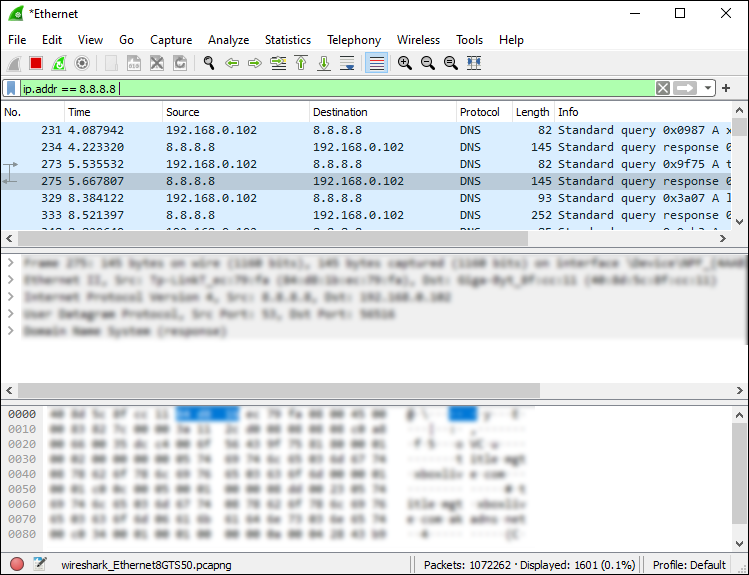Jump to the first packet
This screenshot has width=749, height=575.
pos(301,63)
